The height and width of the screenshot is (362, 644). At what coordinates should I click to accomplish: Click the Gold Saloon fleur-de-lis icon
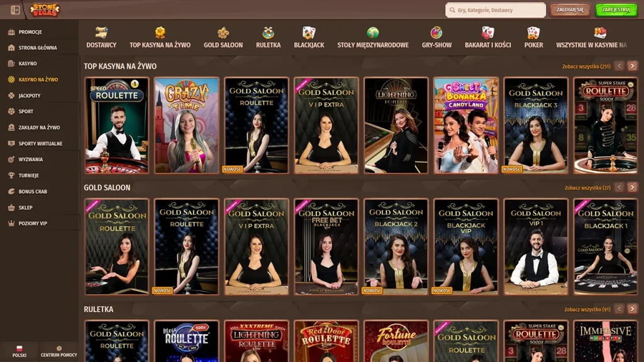[x=223, y=33]
